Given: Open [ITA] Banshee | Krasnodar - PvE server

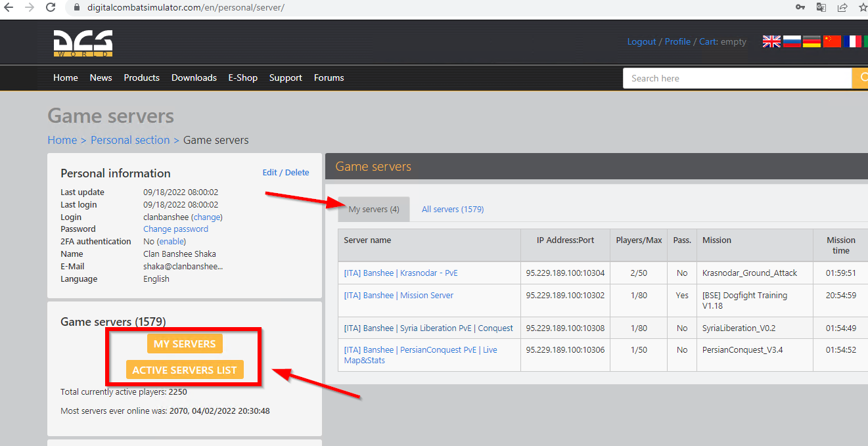Looking at the screenshot, I should [401, 273].
